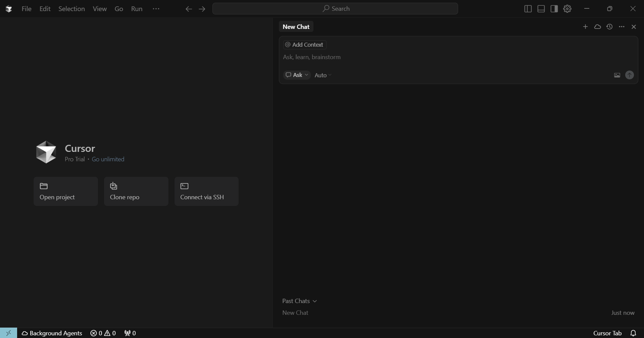Click Background Agents in status bar

point(52,333)
